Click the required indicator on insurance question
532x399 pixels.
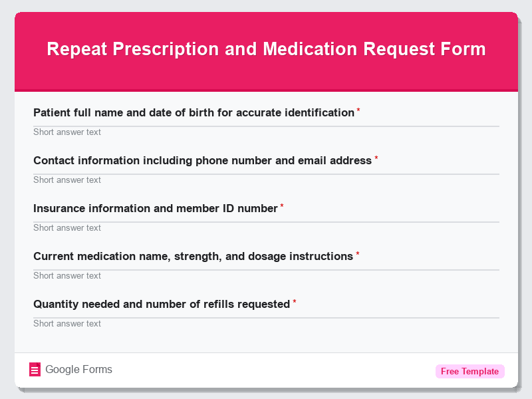[x=281, y=205]
